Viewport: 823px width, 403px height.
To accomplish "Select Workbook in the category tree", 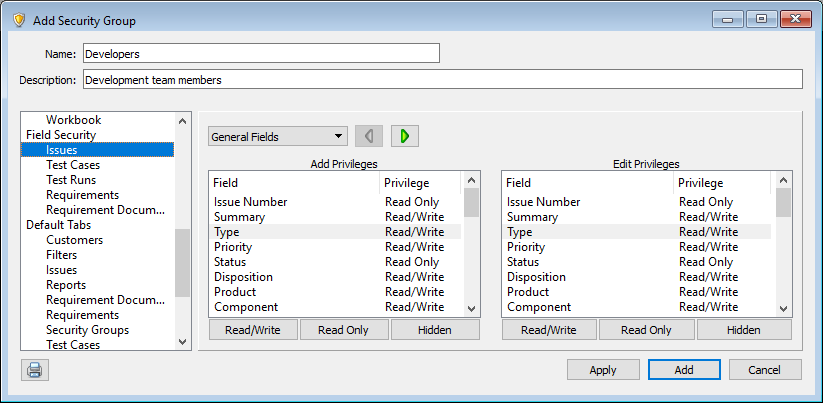I will (73, 120).
